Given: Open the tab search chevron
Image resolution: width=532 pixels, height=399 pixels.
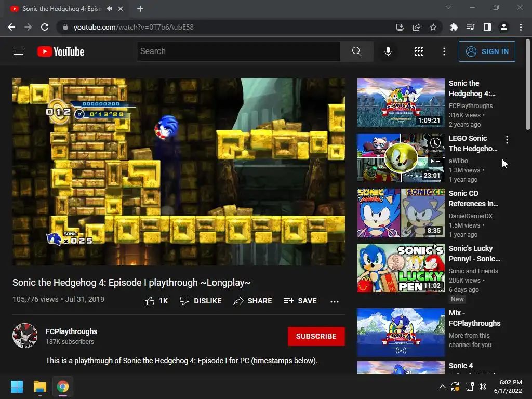Looking at the screenshot, I should pos(448,7).
